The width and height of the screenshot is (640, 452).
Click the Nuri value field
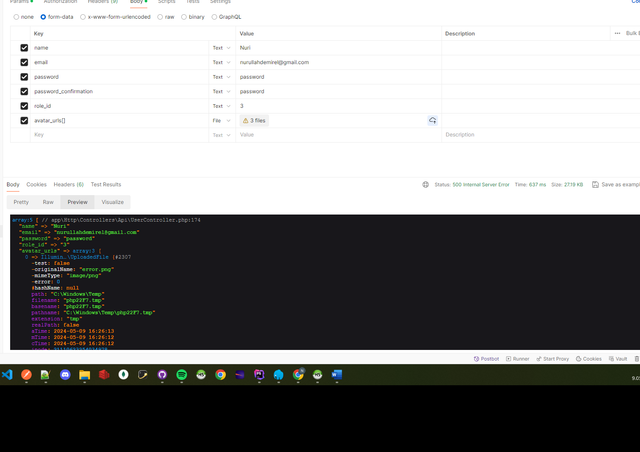click(x=338, y=48)
